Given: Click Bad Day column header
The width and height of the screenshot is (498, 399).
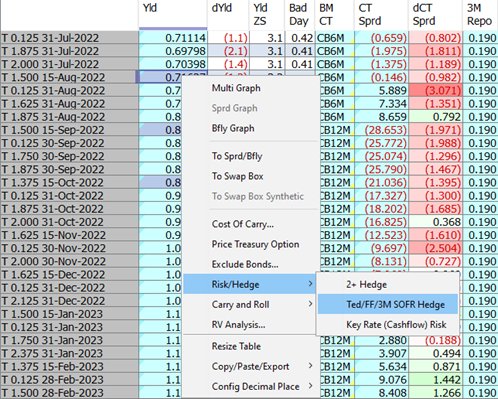Looking at the screenshot, I should 300,15.
